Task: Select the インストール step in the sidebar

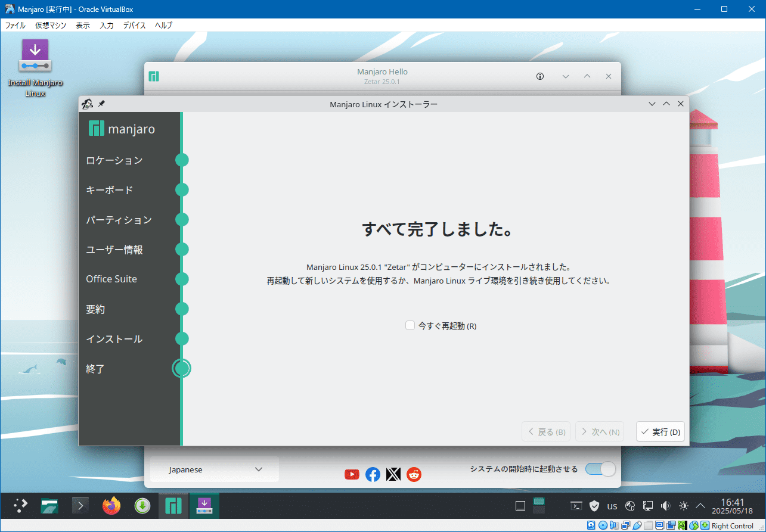Action: pos(114,339)
